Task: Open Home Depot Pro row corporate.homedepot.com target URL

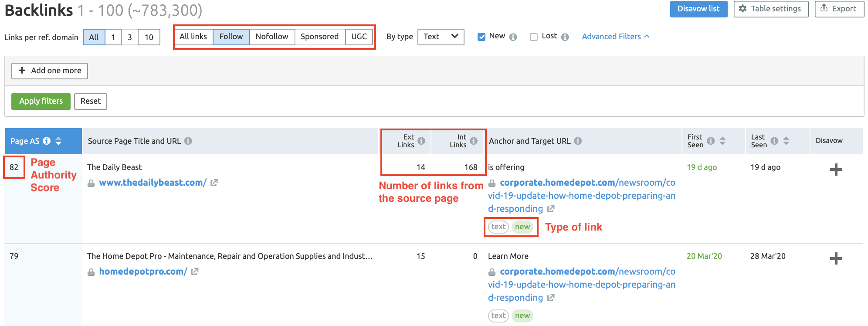Action: click(582, 285)
